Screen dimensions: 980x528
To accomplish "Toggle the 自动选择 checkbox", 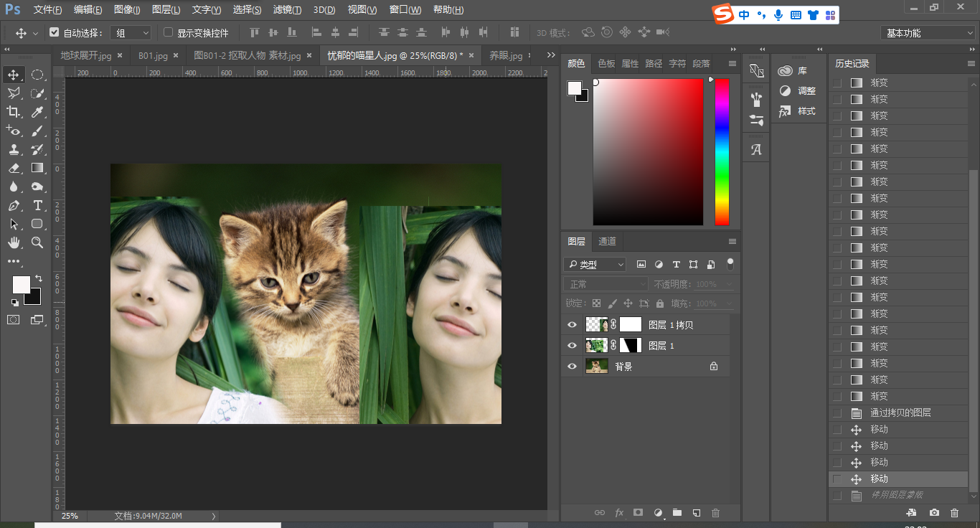I will pos(55,32).
